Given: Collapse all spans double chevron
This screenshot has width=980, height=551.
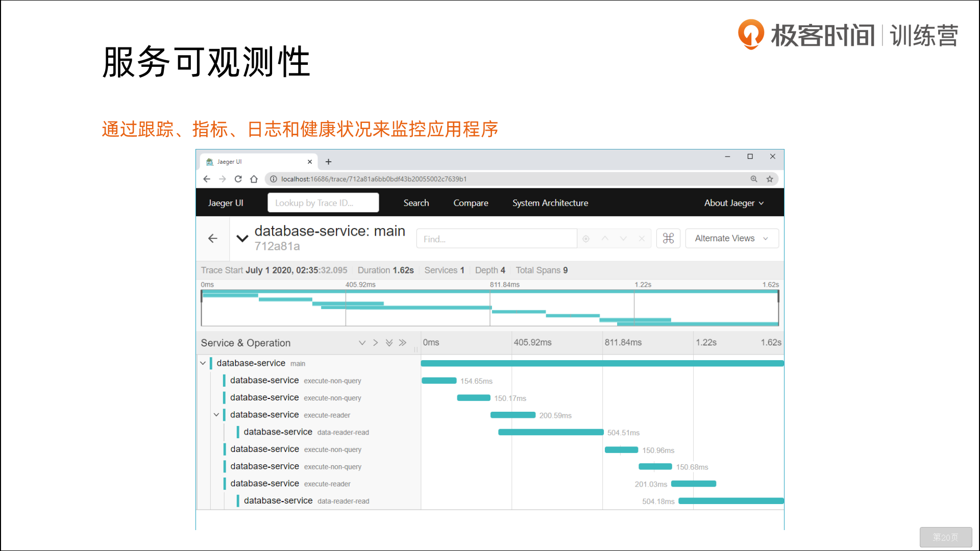Looking at the screenshot, I should [403, 343].
